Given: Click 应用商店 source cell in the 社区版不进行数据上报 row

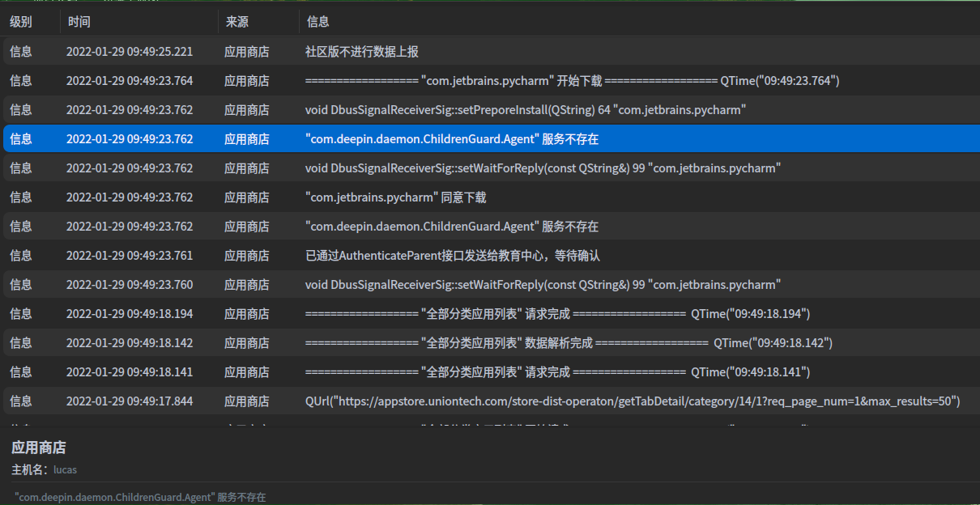Looking at the screenshot, I should 247,52.
